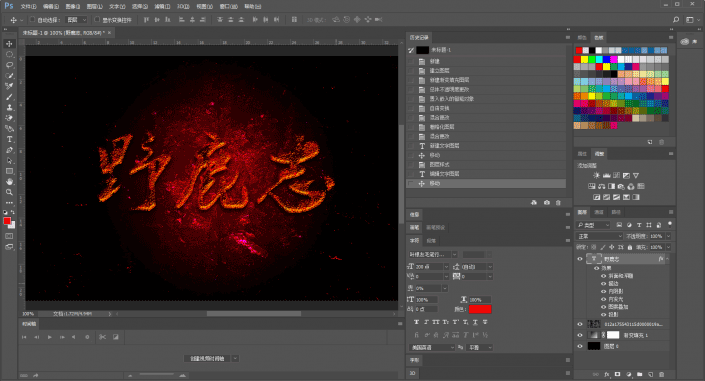
Task: Click the add layer style fx icon
Action: 607,374
